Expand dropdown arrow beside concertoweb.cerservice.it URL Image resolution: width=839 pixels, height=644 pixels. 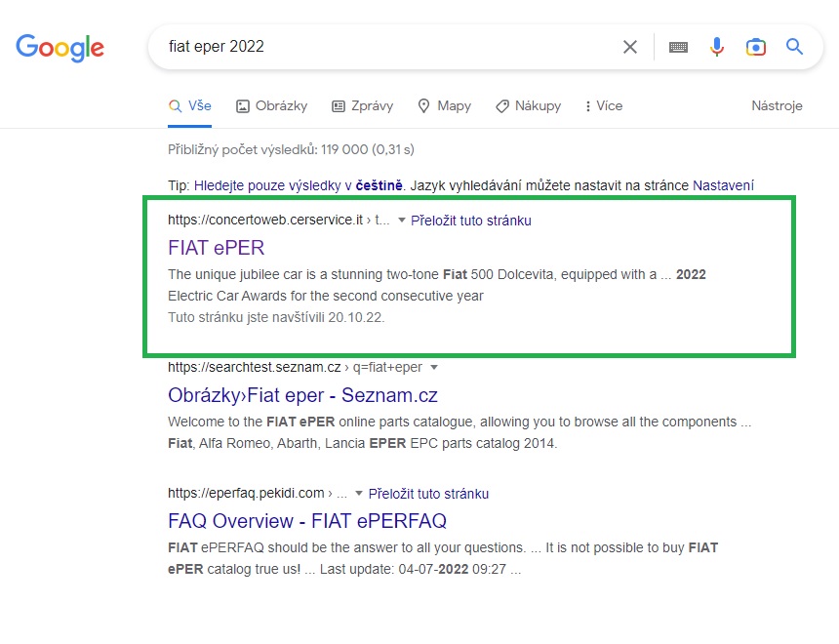(402, 221)
